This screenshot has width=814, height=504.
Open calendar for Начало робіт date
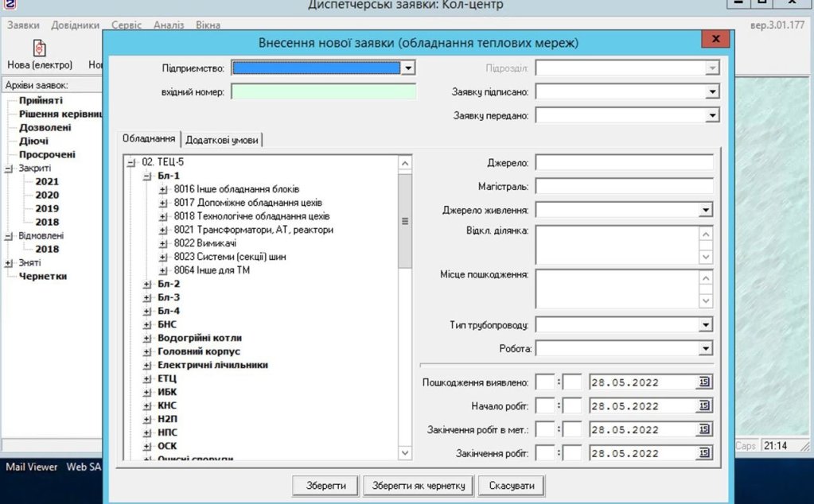(704, 406)
